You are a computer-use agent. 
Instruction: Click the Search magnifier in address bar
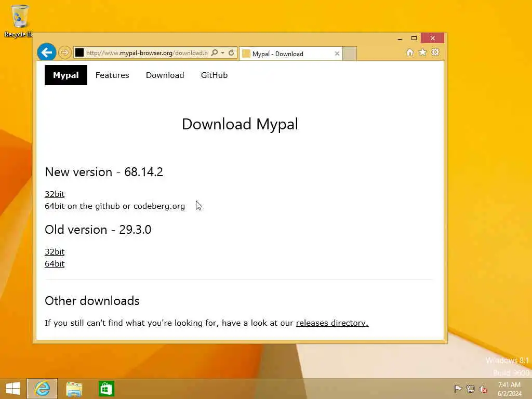215,52
